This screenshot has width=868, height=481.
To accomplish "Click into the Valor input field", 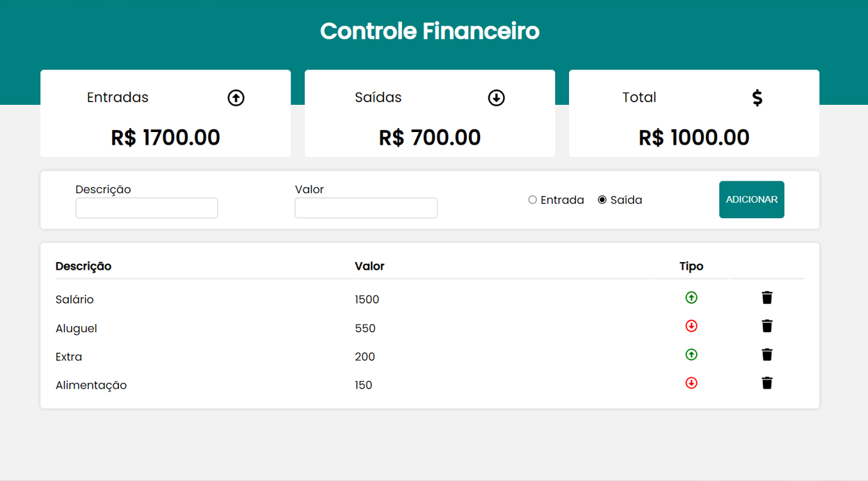I will click(x=366, y=208).
